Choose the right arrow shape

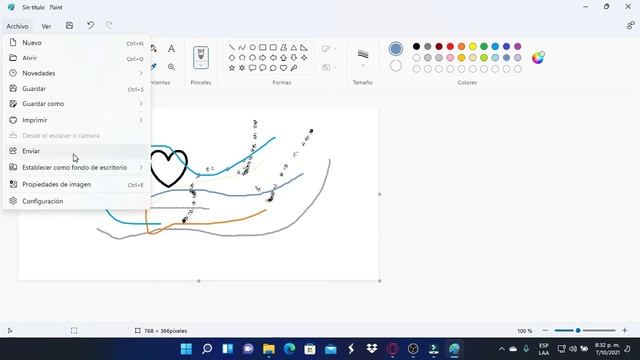pyautogui.click(x=263, y=58)
